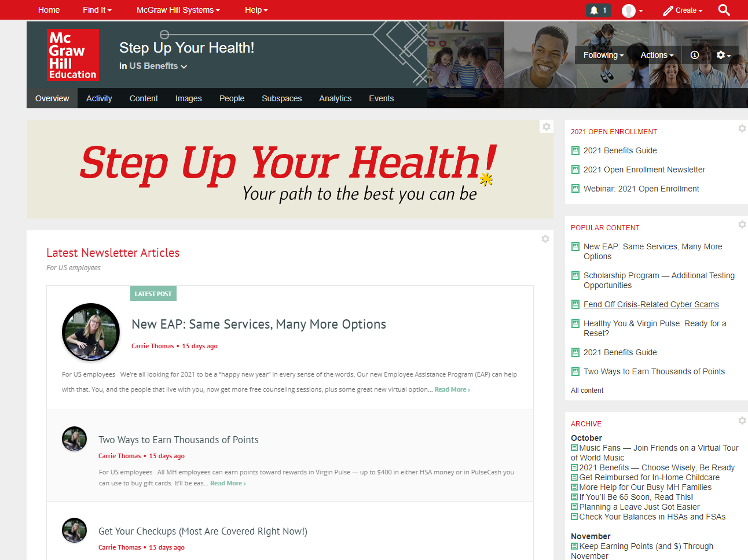Screen dimensions: 748x560
Task: Click the '2021 OPEN ENROLLMENT' tile heading
Action: pyautogui.click(x=614, y=132)
